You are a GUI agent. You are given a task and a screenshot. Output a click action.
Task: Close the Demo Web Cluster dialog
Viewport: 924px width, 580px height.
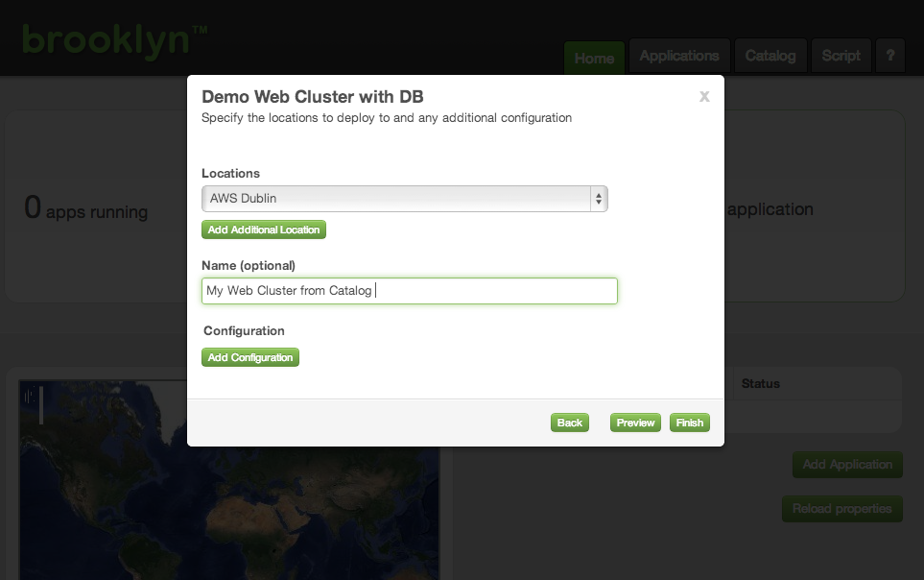[704, 96]
